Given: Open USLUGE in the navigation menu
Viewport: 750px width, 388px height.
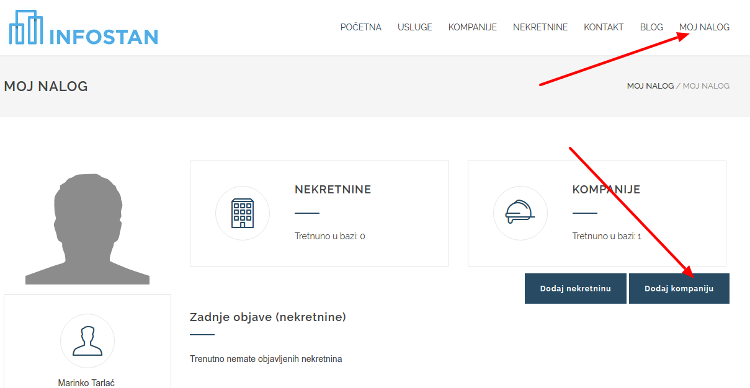Looking at the screenshot, I should (x=415, y=27).
